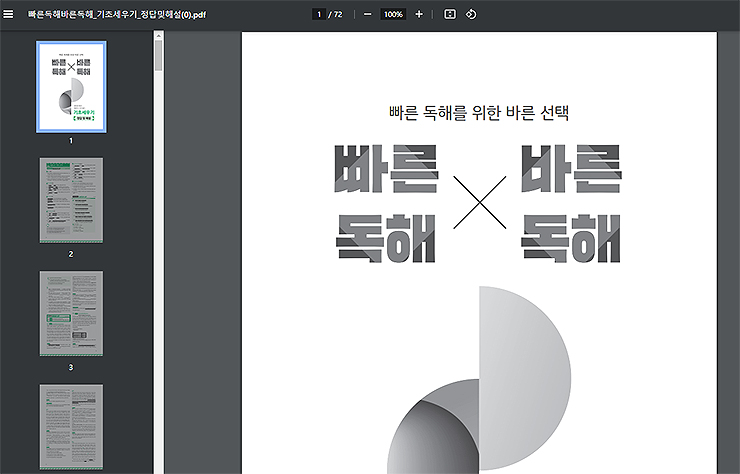Zoom in with the plus button
Image resolution: width=740 pixels, height=474 pixels.
[419, 14]
